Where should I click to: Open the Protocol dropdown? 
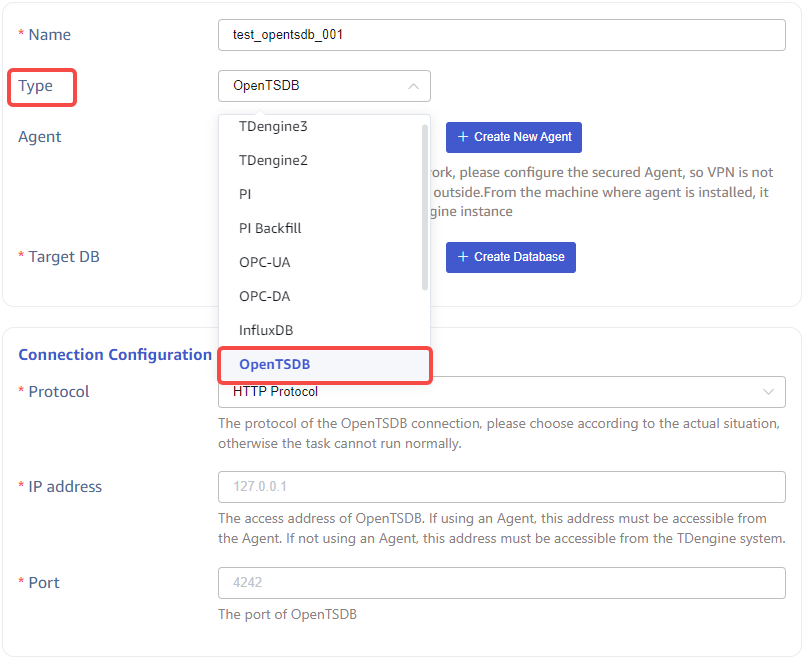501,392
